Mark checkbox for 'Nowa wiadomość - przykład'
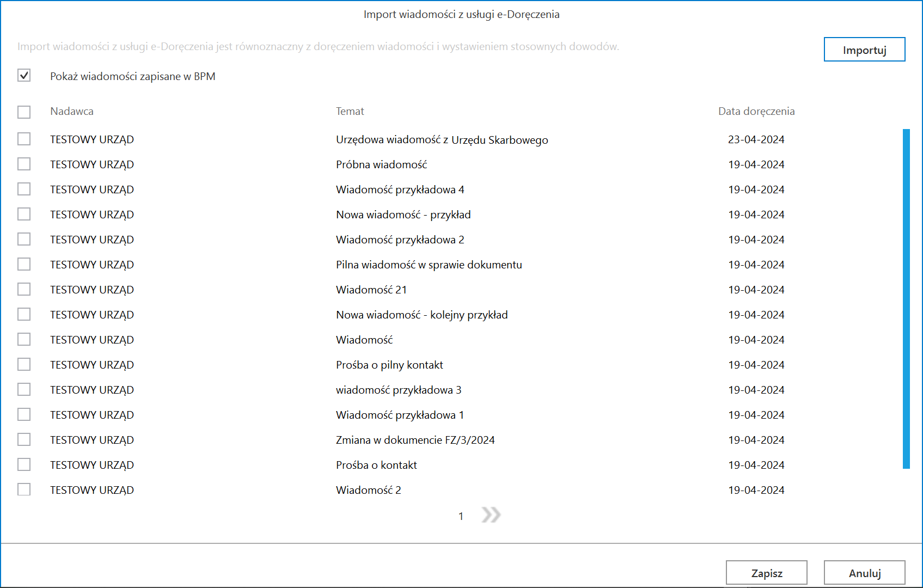The image size is (923, 588). point(24,215)
